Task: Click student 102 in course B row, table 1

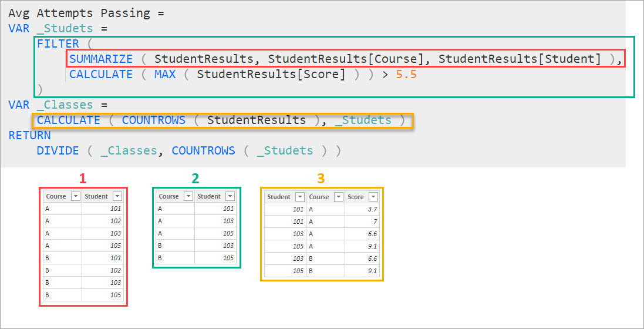Action: (x=116, y=270)
